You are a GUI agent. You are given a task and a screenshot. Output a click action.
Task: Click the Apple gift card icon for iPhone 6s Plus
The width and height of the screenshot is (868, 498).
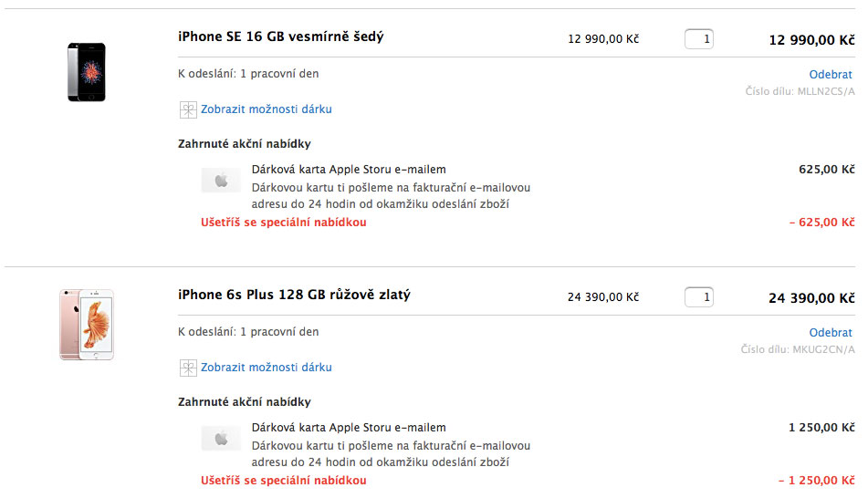tap(221, 439)
